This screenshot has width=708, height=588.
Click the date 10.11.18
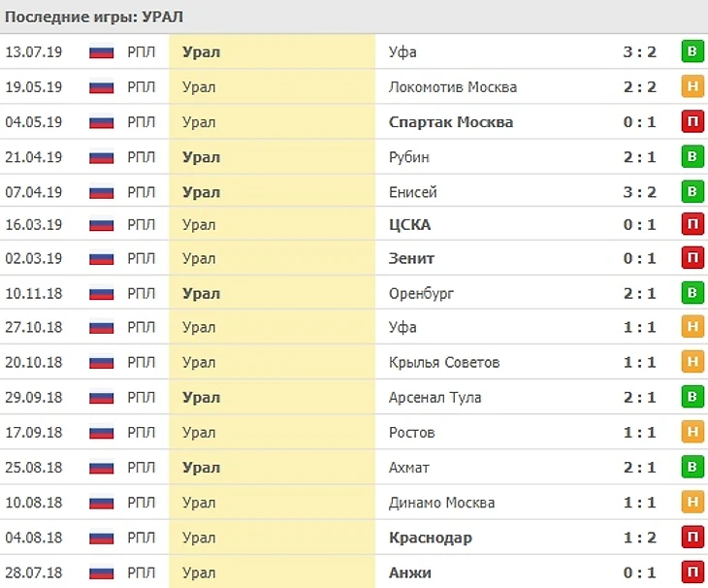click(x=33, y=293)
